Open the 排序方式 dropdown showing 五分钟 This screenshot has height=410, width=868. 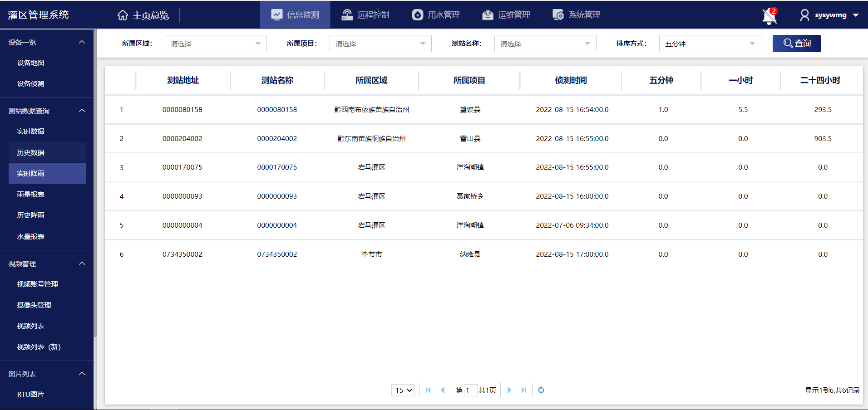pyautogui.click(x=710, y=44)
